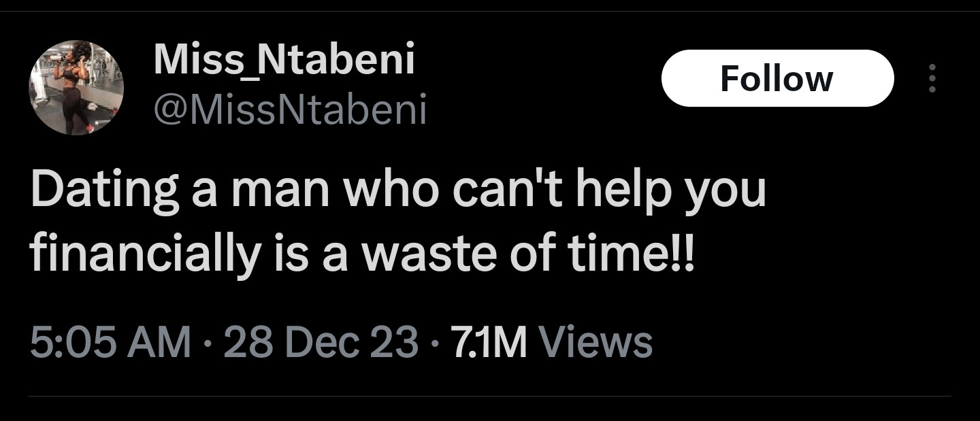Click Miss_Ntabeni's profile picture
Viewport: 980px width, 421px height.
click(x=76, y=88)
